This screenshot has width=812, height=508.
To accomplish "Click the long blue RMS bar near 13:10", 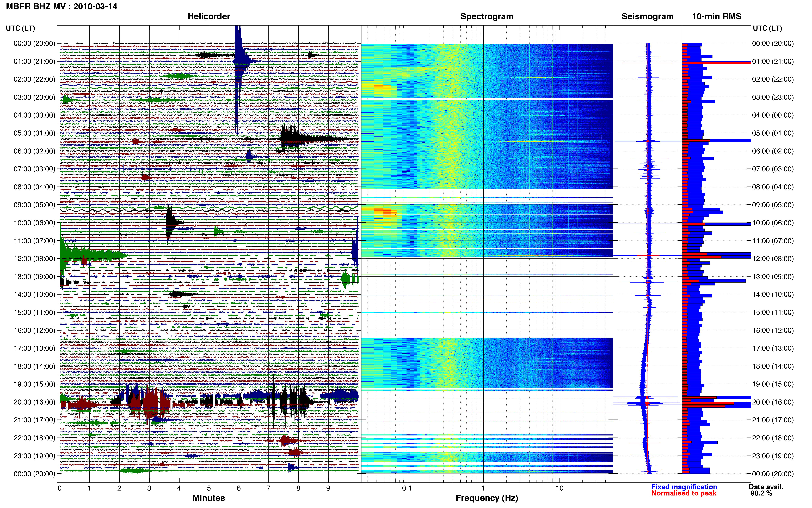I will pos(714,281).
